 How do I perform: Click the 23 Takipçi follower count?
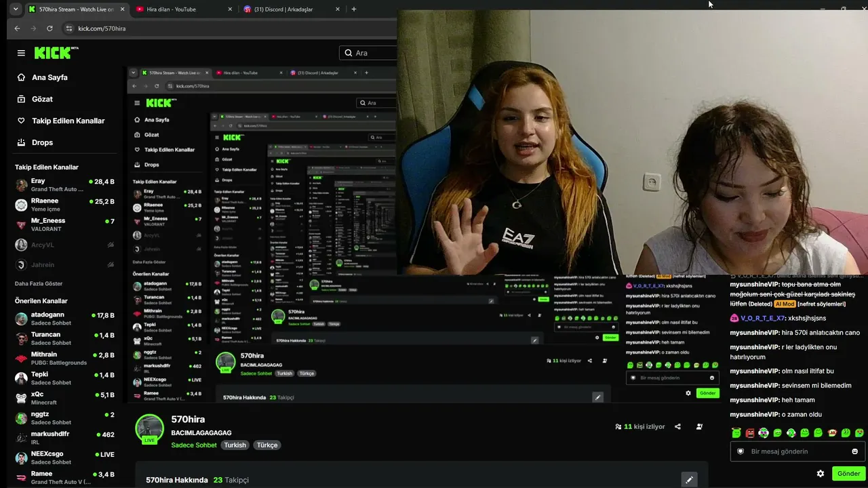point(231,480)
